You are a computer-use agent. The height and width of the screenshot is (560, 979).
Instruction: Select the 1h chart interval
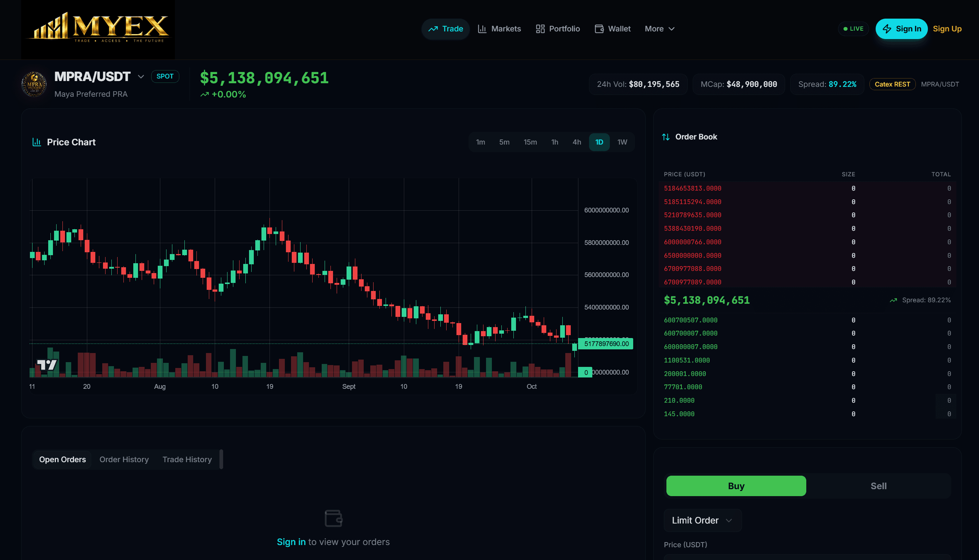555,142
